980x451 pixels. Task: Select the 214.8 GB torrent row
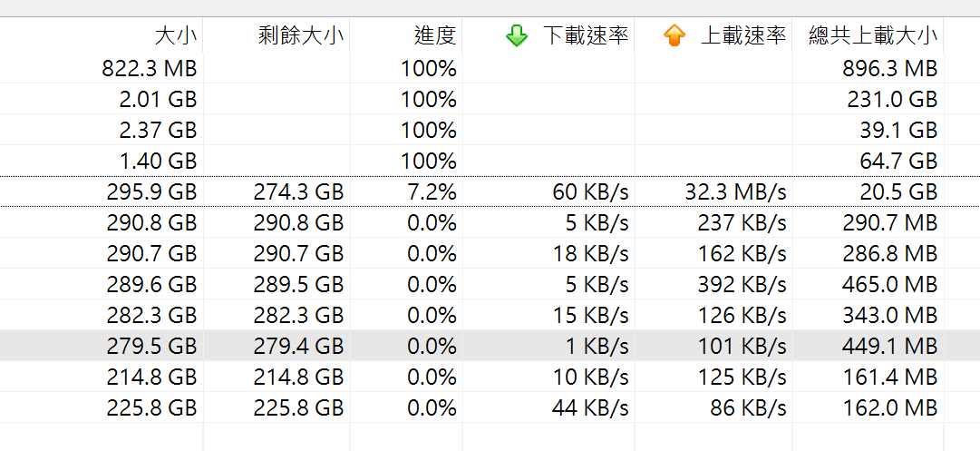pos(490,377)
